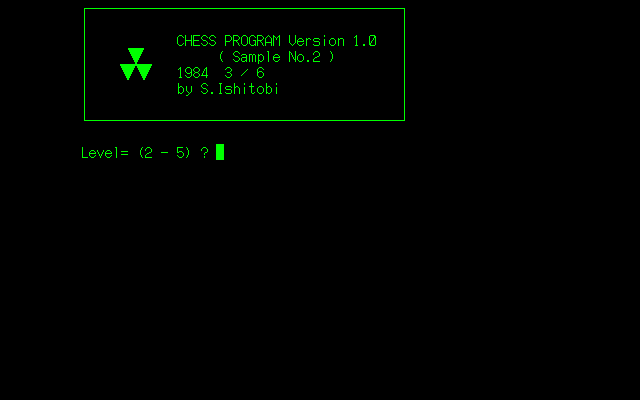Click the bottom-left triangle of the logo
The width and height of the screenshot is (640, 400).
tap(128, 72)
